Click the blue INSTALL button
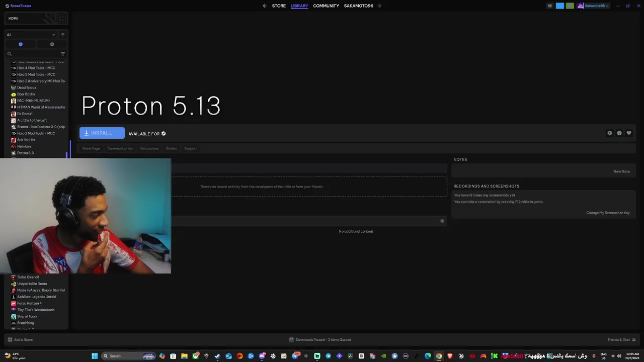Image resolution: width=644 pixels, height=362 pixels. click(102, 133)
